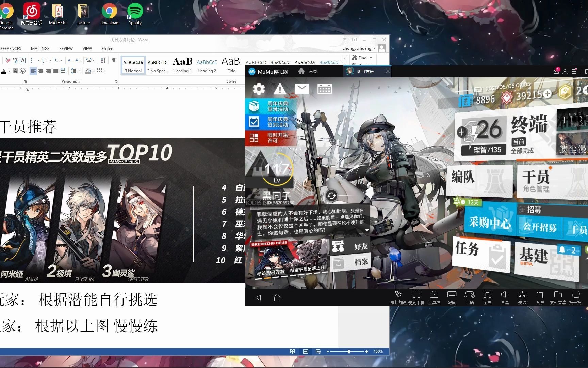Switch to Print Layout view in Word
Screen dimensions: 588x368
click(306, 351)
